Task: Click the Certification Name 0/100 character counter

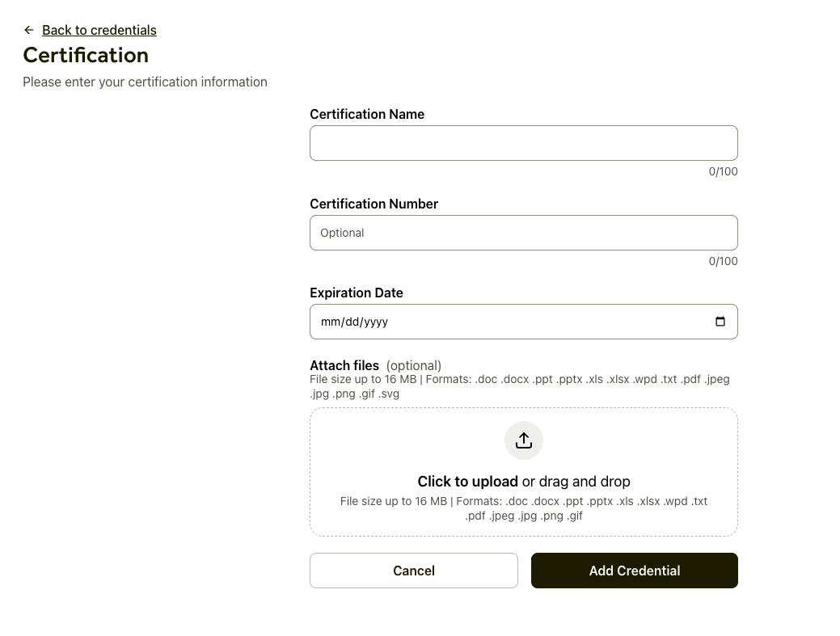Action: pyautogui.click(x=723, y=171)
